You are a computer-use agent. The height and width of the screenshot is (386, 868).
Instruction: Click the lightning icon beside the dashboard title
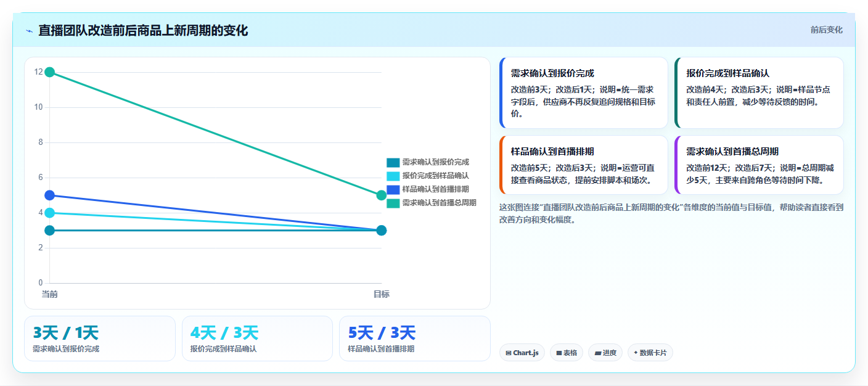pyautogui.click(x=29, y=31)
